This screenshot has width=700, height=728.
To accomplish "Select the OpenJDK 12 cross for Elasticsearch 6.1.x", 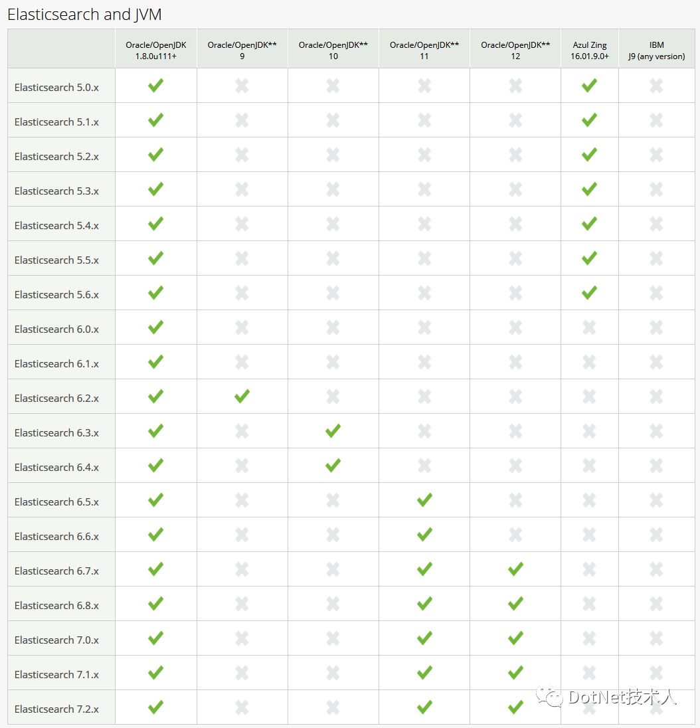I will (515, 362).
